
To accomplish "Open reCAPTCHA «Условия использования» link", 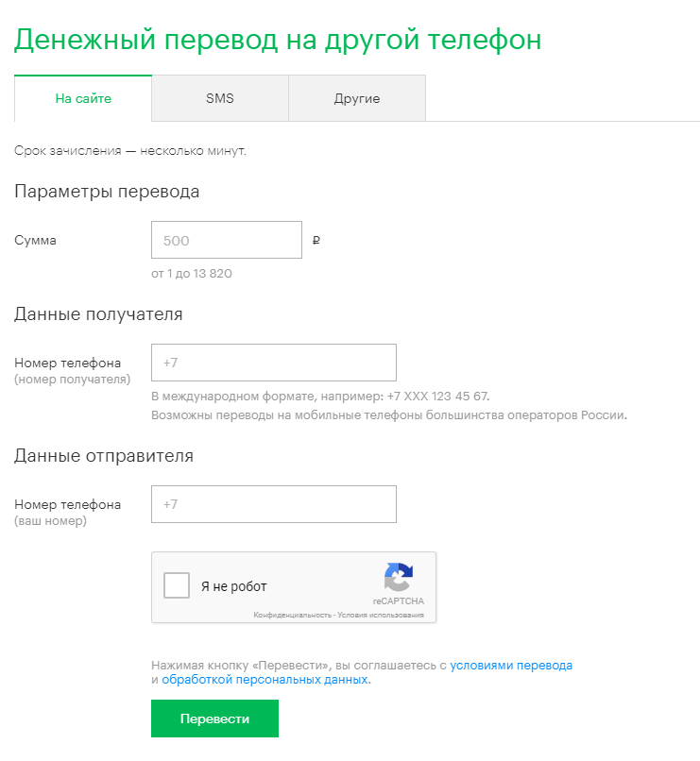I will tap(381, 615).
